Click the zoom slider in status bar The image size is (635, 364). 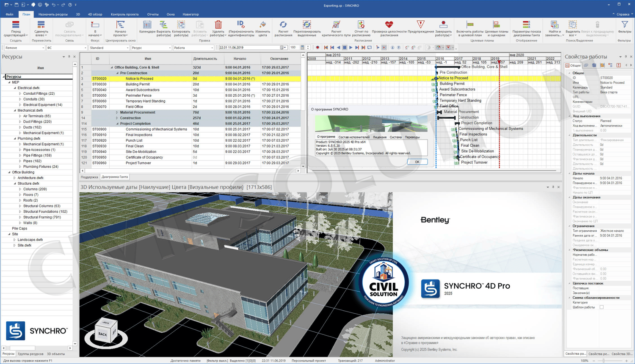603,361
